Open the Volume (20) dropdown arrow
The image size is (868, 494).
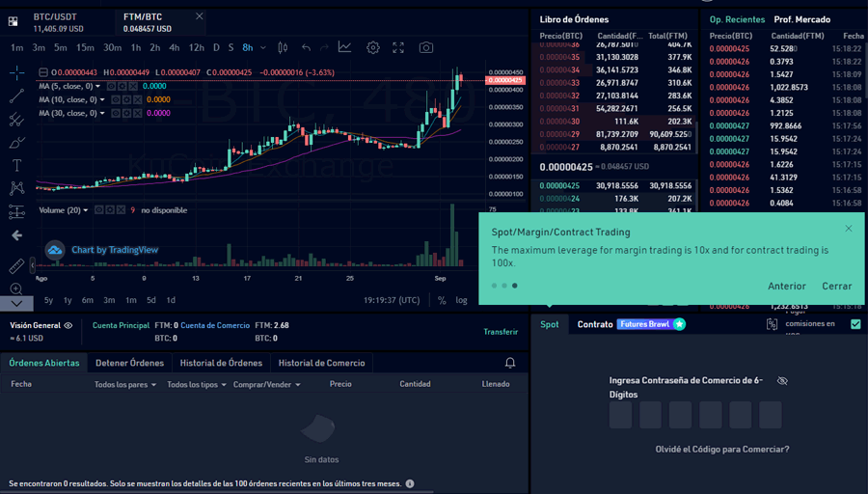(x=85, y=210)
